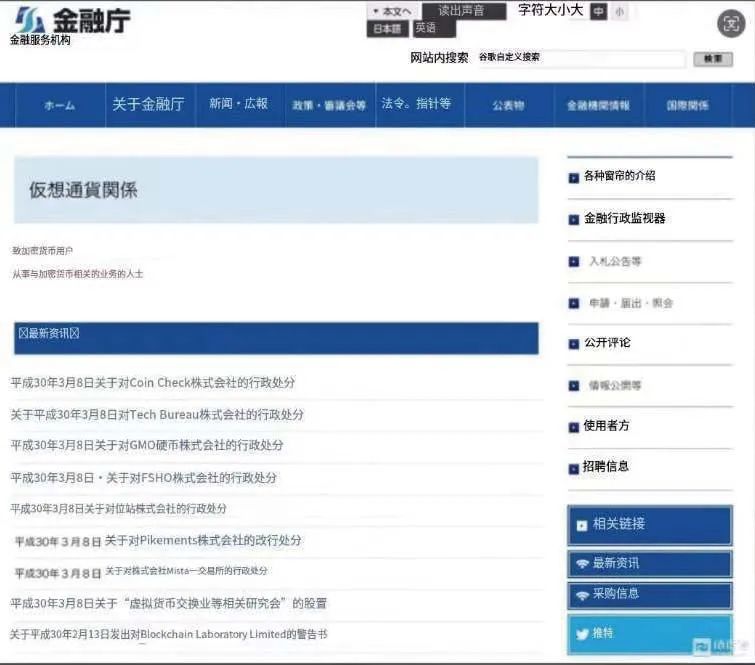
Task: Open 关于金融厅 navigation menu
Action: coord(148,104)
